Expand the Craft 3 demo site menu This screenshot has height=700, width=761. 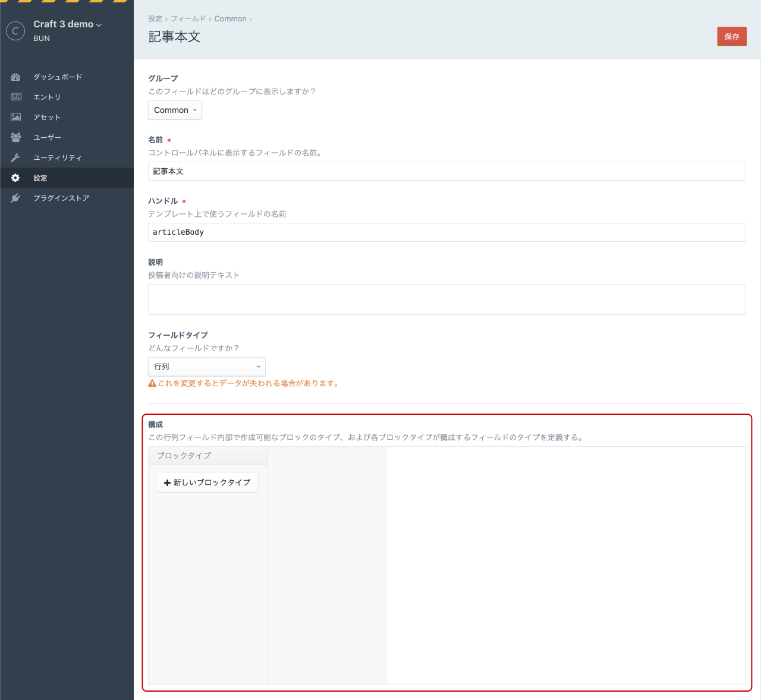click(67, 24)
